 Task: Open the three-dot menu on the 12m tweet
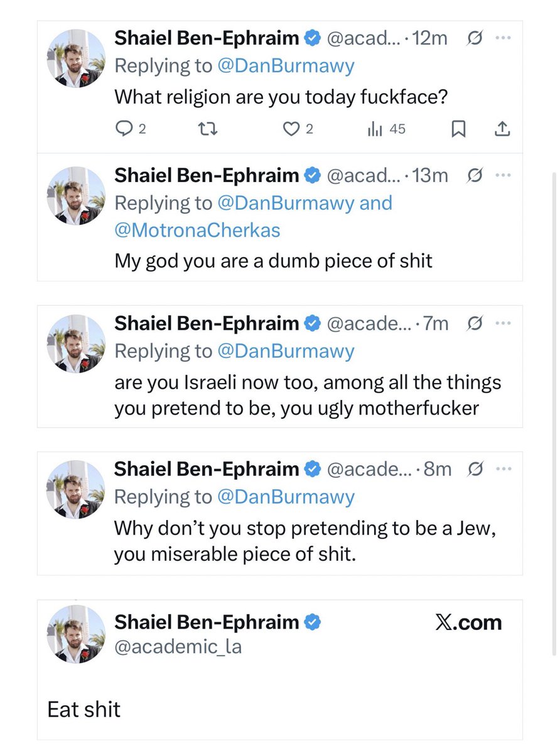(x=503, y=38)
